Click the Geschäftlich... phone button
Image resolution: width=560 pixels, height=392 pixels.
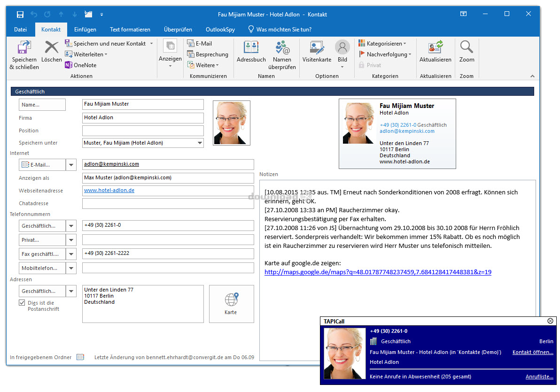coord(42,226)
